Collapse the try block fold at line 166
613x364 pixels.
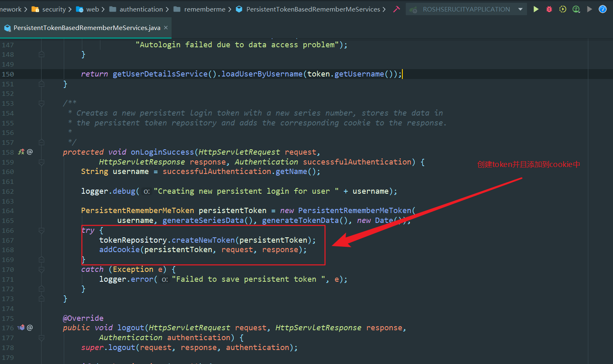tap(42, 230)
